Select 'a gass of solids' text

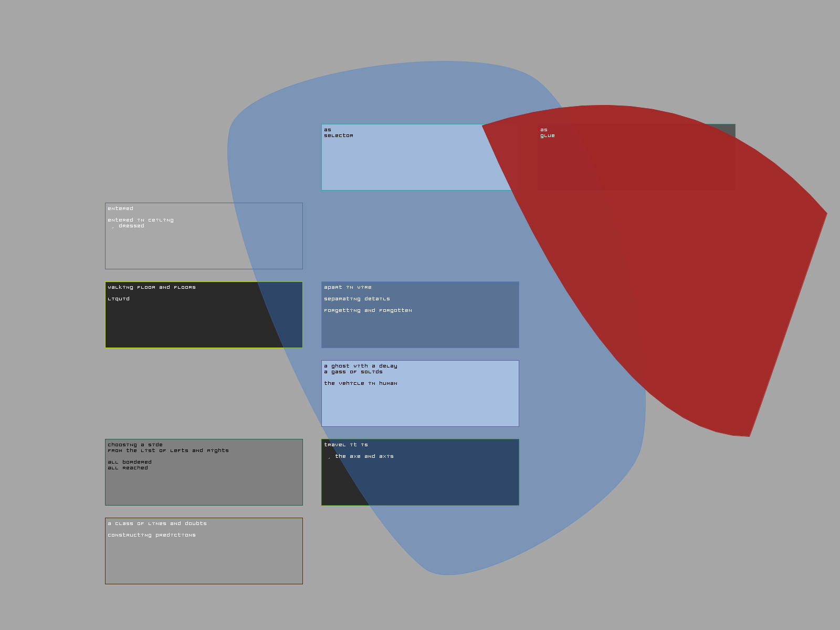point(353,372)
